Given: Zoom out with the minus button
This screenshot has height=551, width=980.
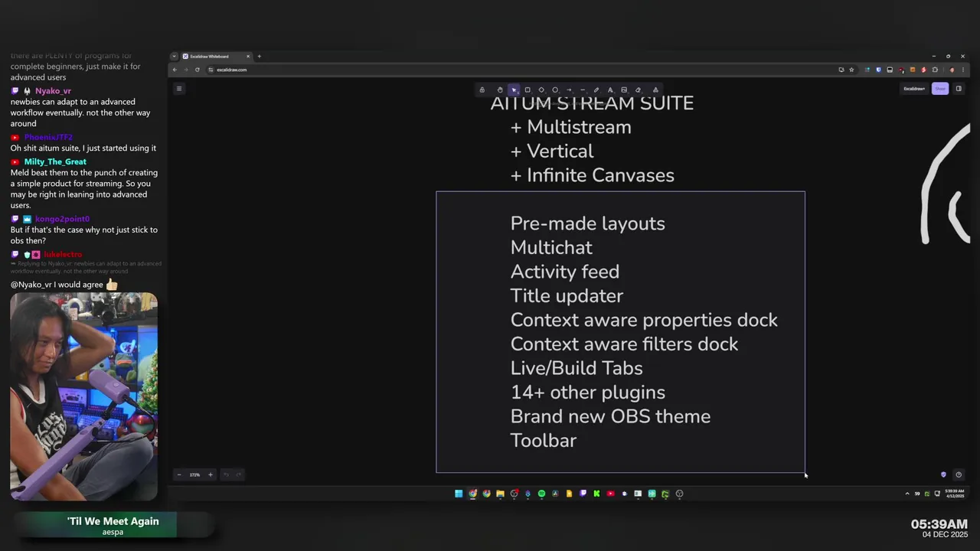Looking at the screenshot, I should click(179, 474).
